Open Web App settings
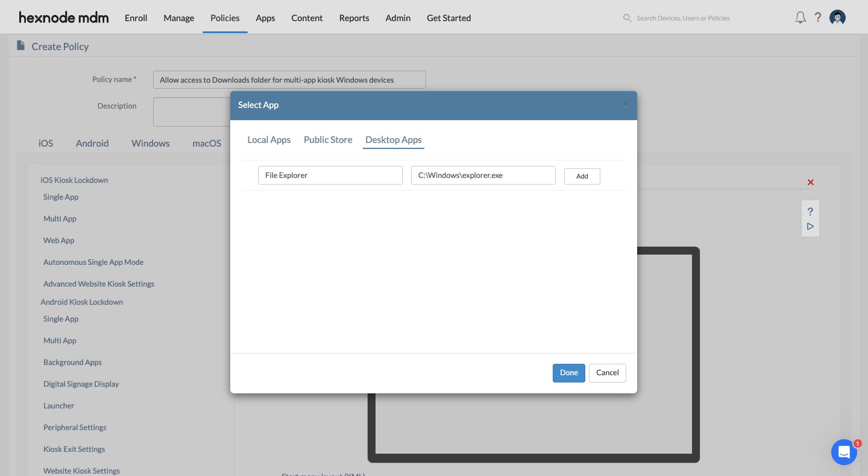Viewport: 868px width, 476px height. 59,241
